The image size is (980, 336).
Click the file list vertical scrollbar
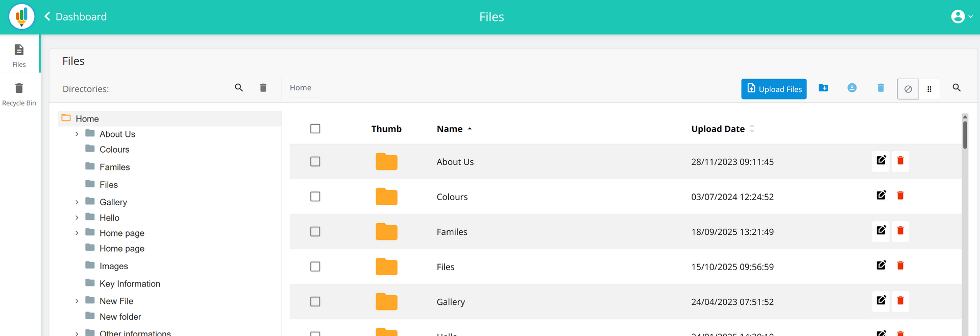965,134
